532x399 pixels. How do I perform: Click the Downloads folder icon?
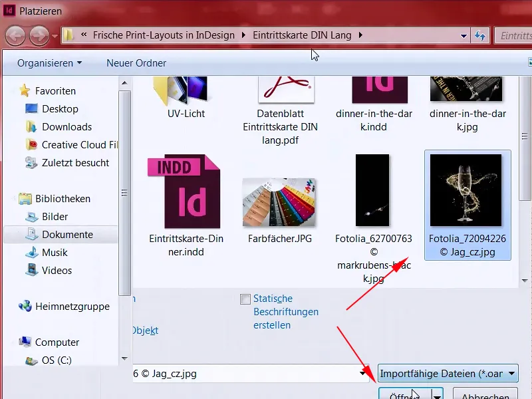pos(31,126)
